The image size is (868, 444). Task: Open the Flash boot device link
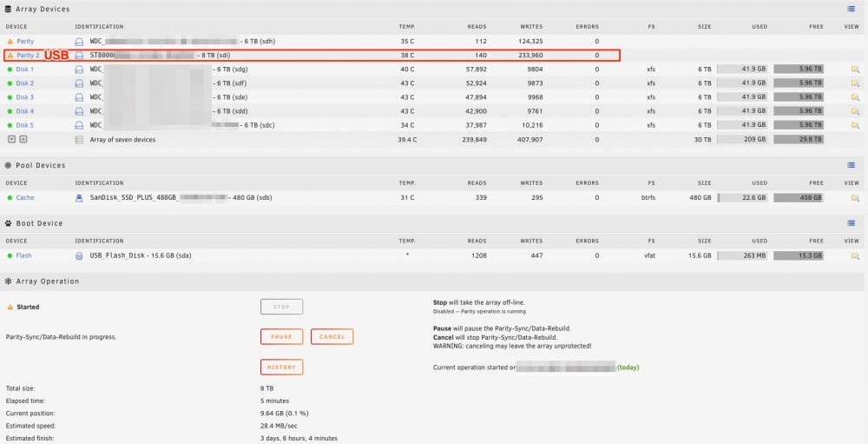(x=23, y=256)
